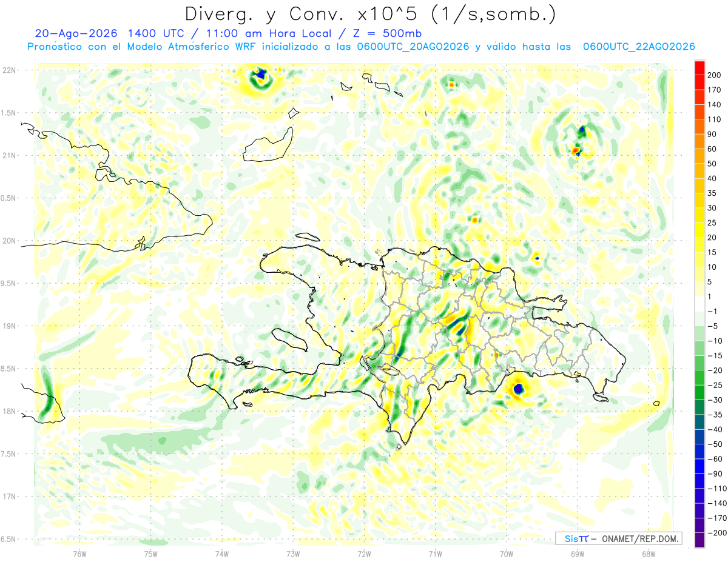Click the 21N latitude label

(8, 156)
